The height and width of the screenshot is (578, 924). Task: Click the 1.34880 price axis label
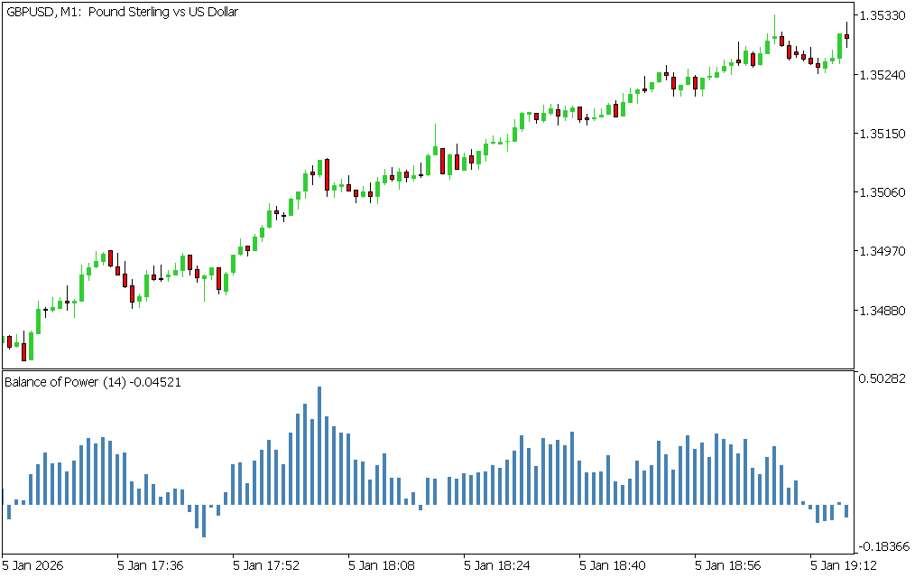click(884, 311)
